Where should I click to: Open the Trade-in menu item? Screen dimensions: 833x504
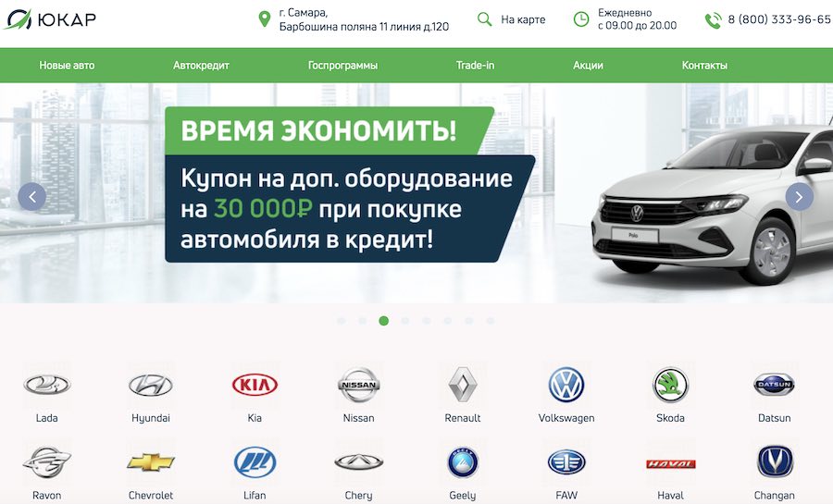tap(475, 66)
